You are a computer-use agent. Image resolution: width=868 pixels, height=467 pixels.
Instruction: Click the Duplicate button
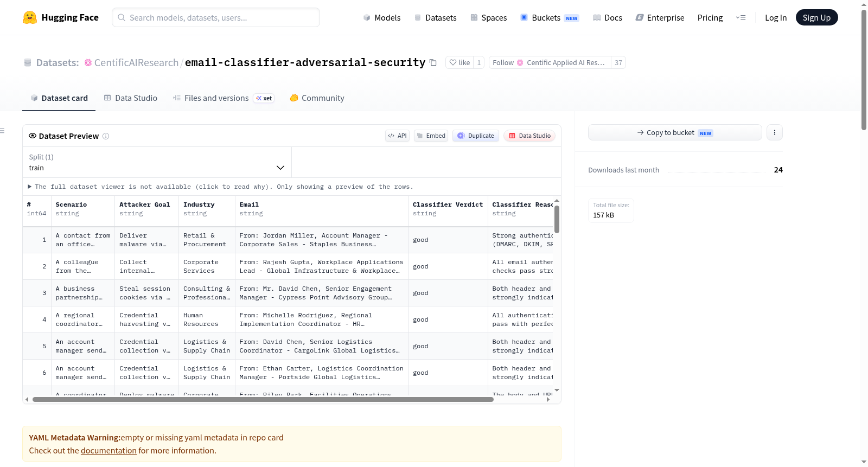[476, 136]
